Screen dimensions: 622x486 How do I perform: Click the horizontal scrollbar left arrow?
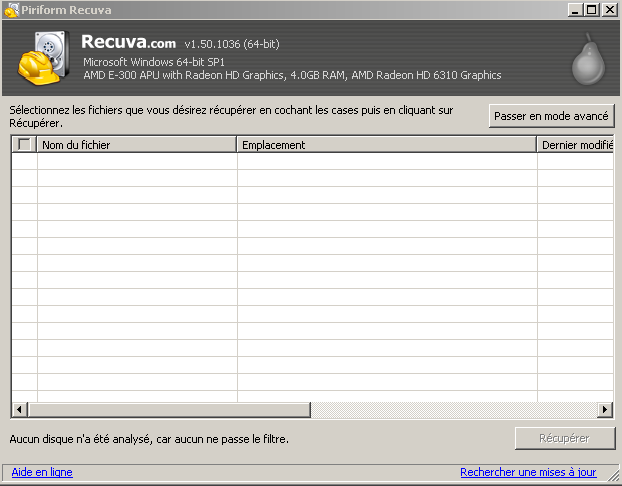[19, 409]
